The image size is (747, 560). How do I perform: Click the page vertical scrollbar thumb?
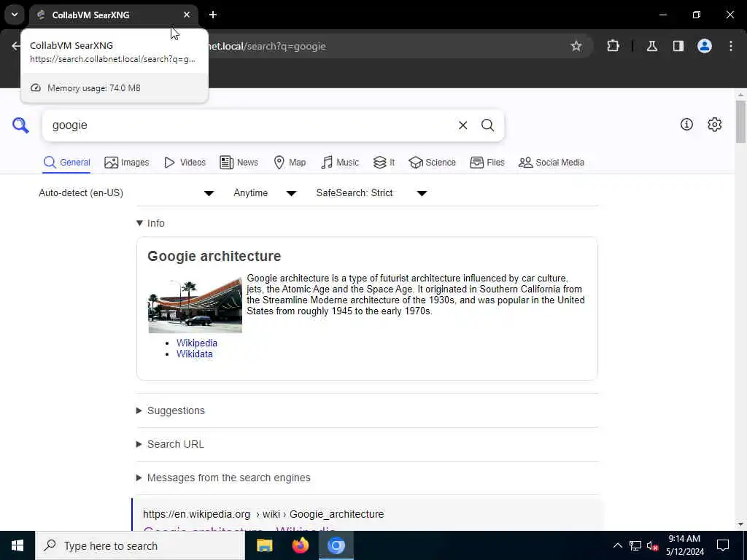click(740, 122)
